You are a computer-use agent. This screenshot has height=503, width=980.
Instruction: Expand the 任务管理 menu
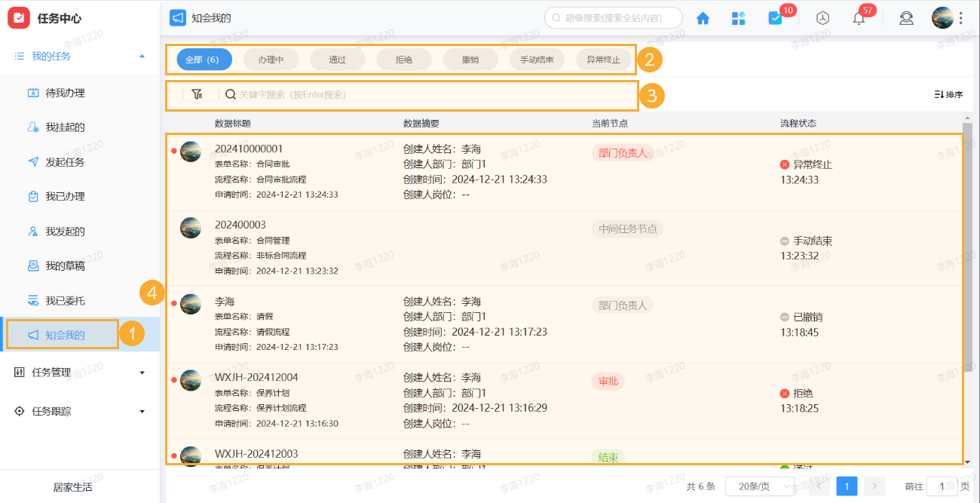(141, 372)
